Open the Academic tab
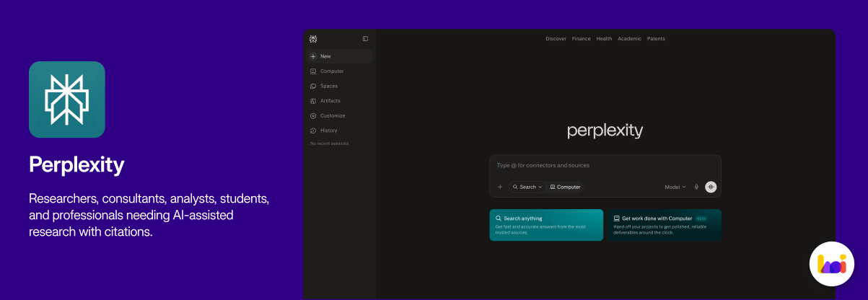 point(629,39)
